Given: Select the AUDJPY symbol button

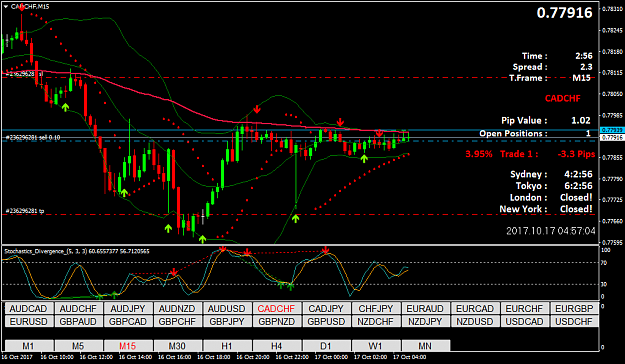Looking at the screenshot, I should [x=128, y=309].
